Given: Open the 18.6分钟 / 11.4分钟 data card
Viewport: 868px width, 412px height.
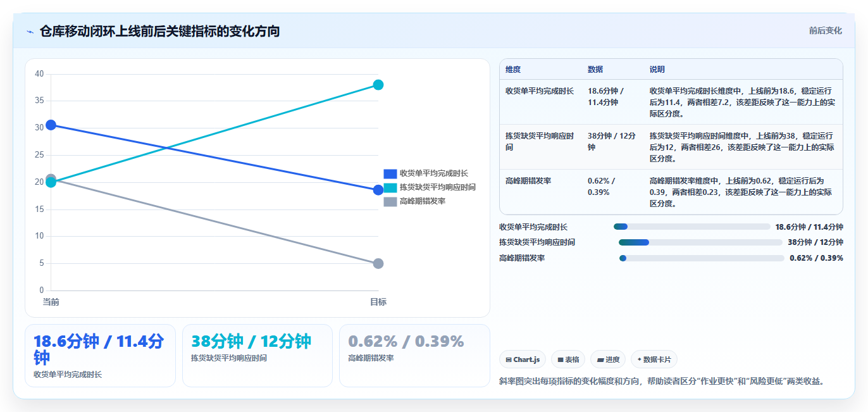Looking at the screenshot, I should (100, 356).
